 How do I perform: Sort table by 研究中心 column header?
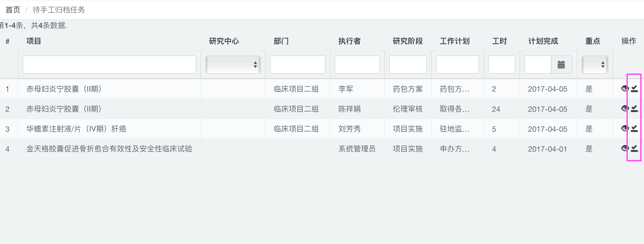[224, 41]
